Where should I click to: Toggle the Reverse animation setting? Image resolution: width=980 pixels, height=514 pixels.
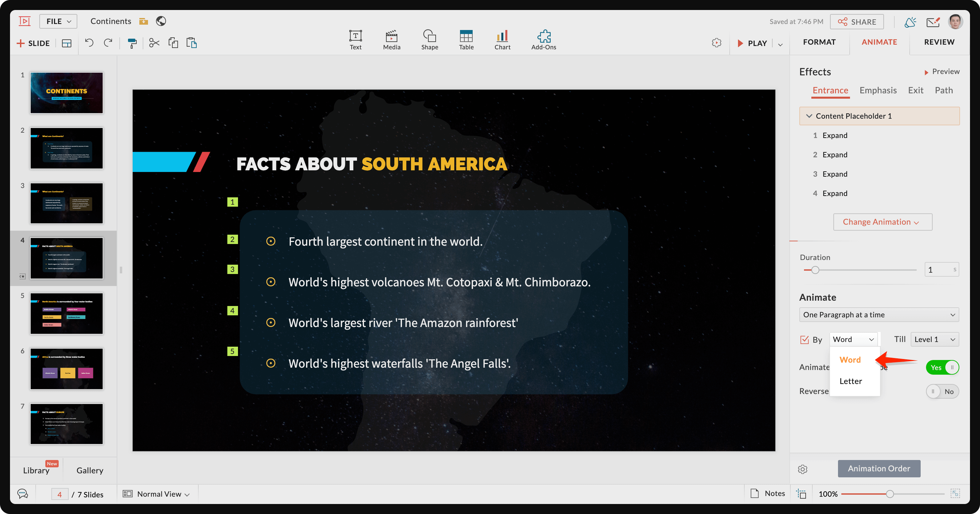point(941,391)
